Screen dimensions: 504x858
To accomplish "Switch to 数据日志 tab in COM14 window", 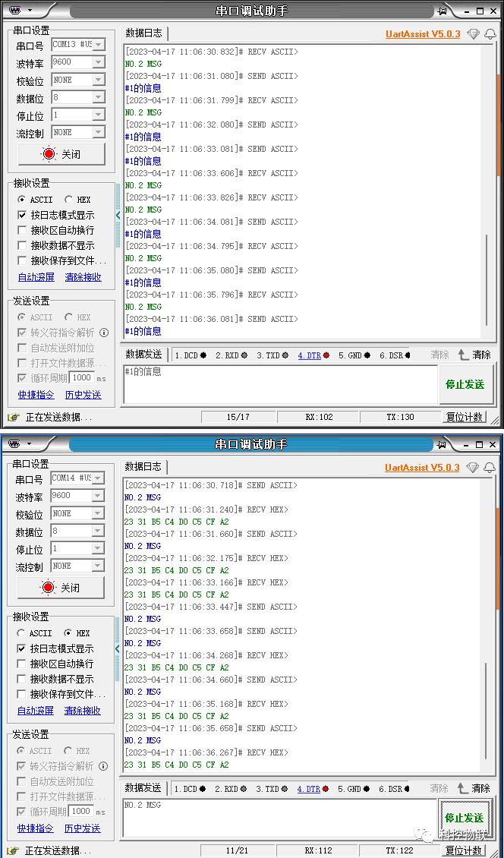I will point(143,466).
